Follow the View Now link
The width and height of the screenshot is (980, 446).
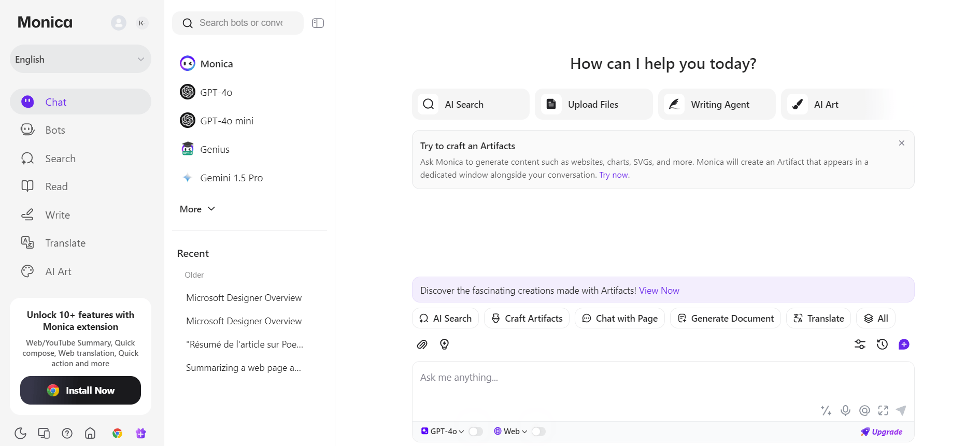pos(659,291)
